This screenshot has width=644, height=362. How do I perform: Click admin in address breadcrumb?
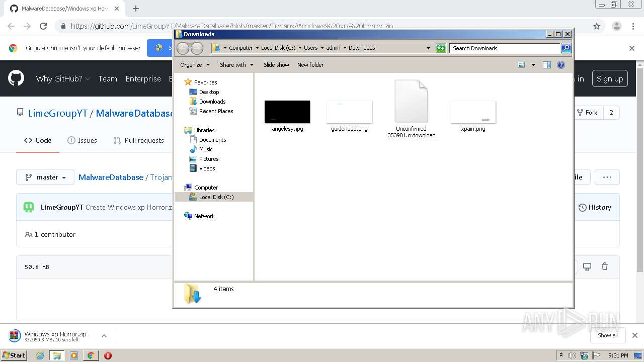(x=333, y=48)
